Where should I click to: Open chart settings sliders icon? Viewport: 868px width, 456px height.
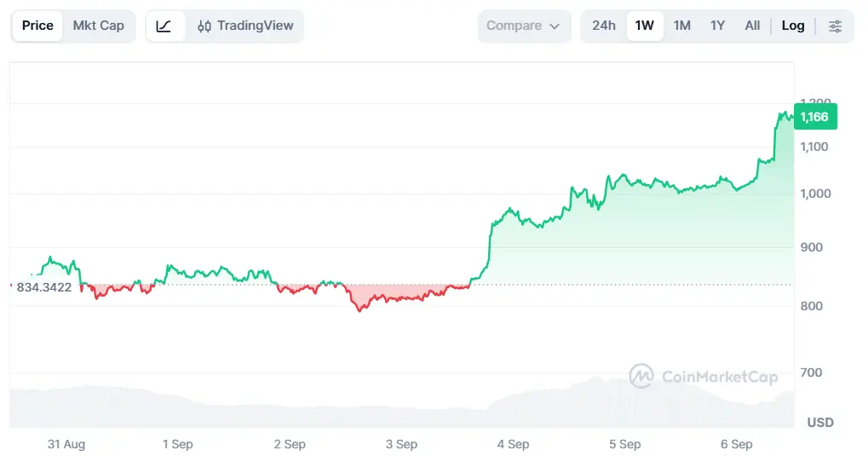(x=835, y=26)
